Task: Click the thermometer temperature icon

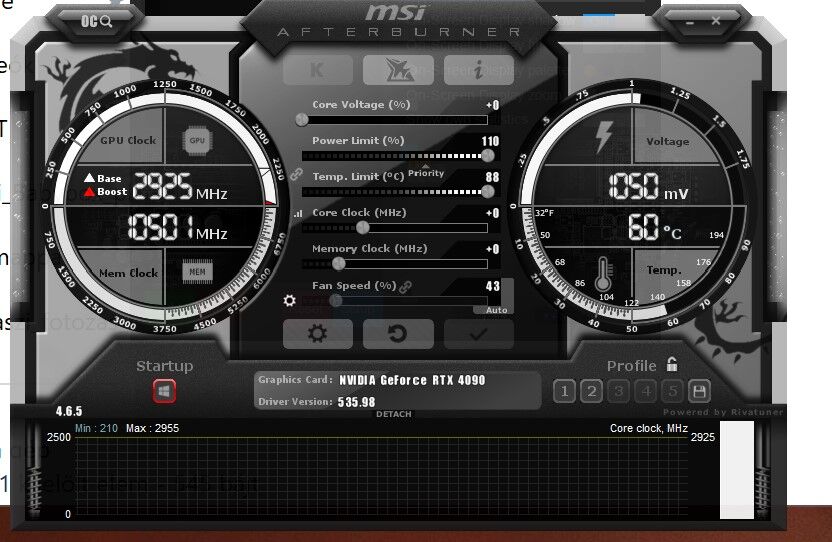Action: (x=603, y=274)
